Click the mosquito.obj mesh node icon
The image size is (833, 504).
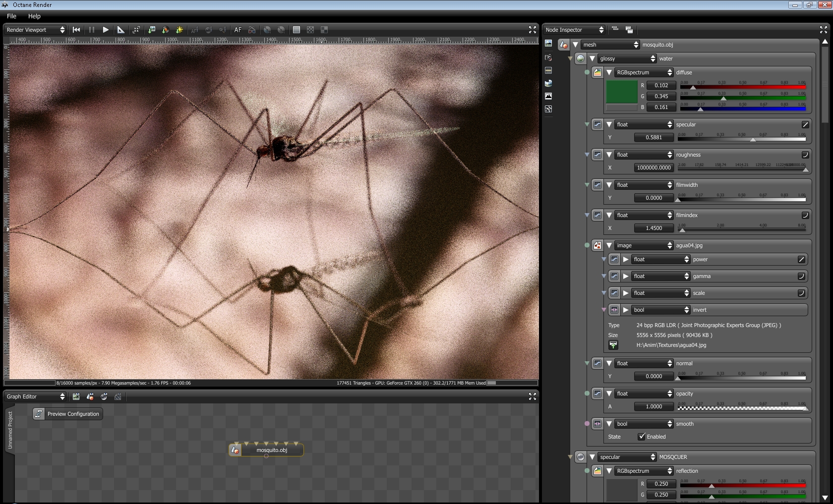[563, 45]
